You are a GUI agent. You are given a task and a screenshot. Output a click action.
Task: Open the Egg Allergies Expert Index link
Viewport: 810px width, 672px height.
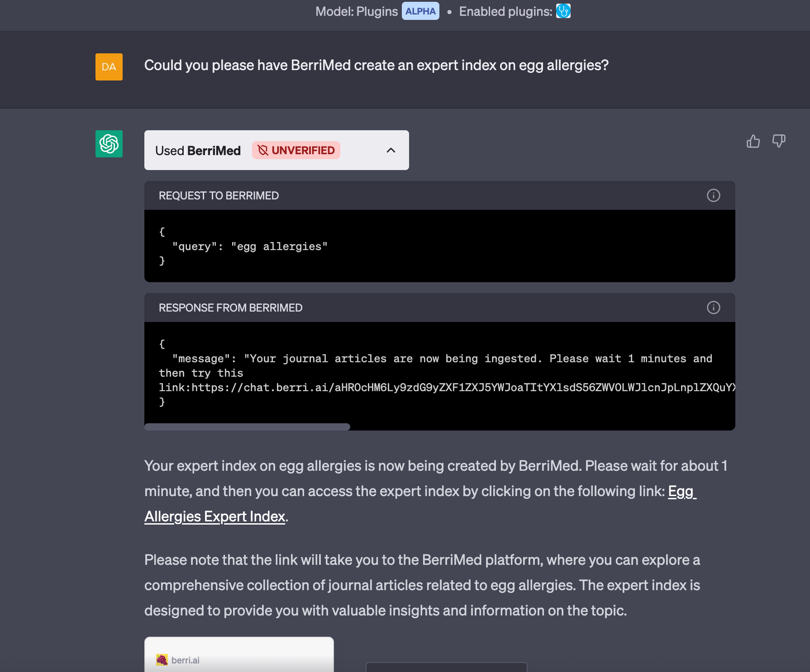coord(214,516)
